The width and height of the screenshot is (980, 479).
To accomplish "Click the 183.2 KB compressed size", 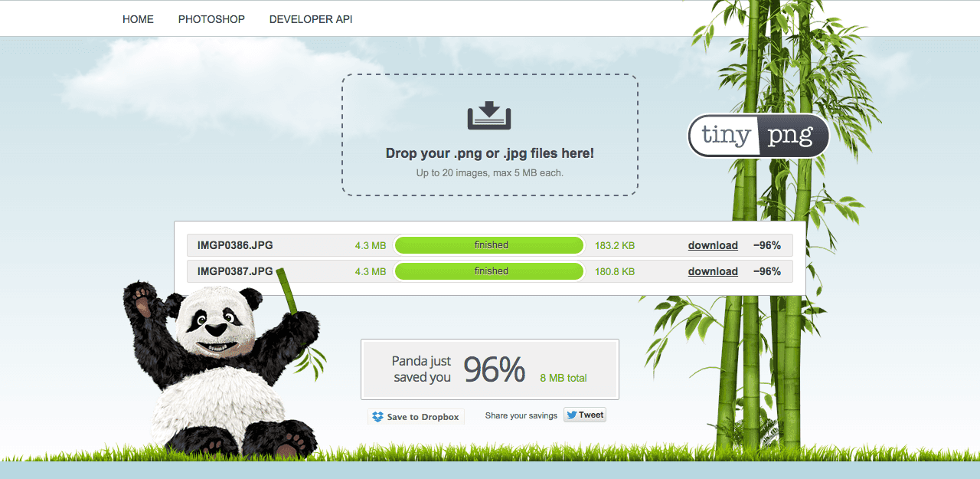I will 615,246.
